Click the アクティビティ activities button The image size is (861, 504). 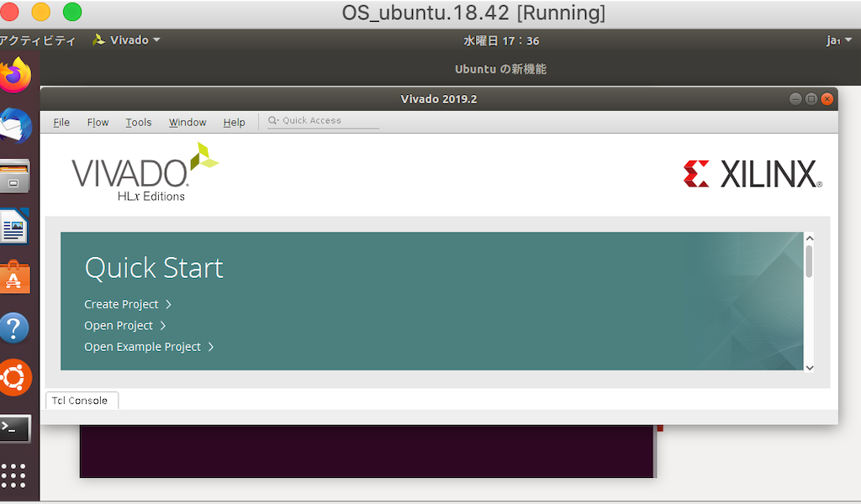[x=37, y=40]
